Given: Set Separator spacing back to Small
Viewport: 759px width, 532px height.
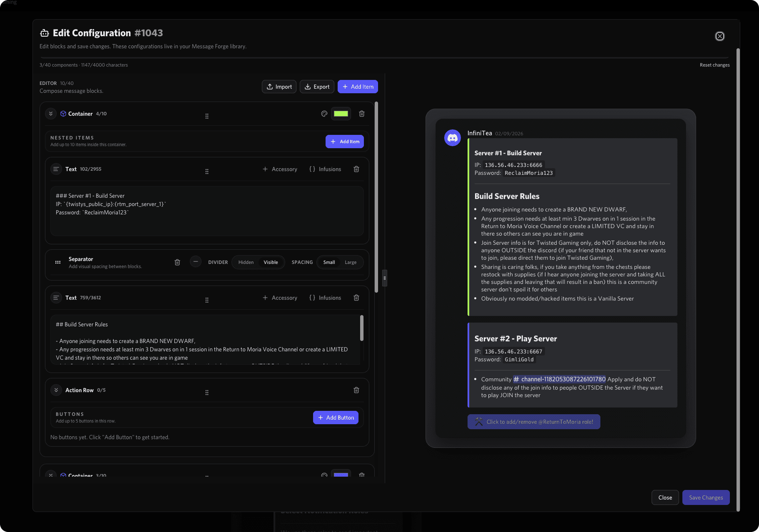Looking at the screenshot, I should 329,262.
